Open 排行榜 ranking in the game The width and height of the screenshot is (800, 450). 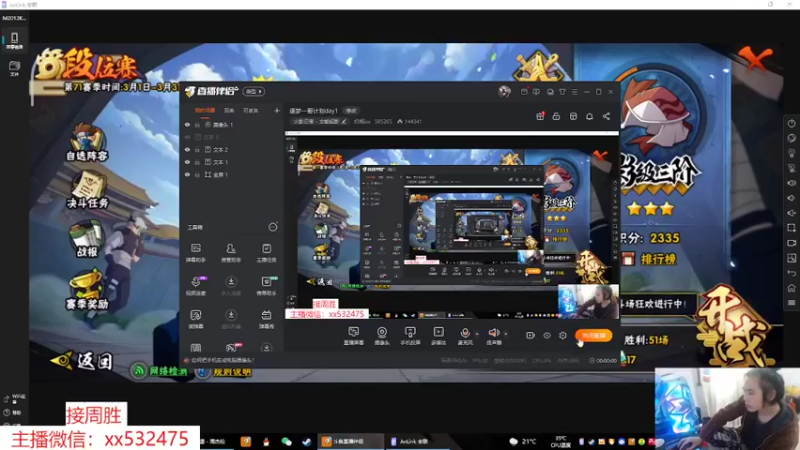click(x=649, y=259)
